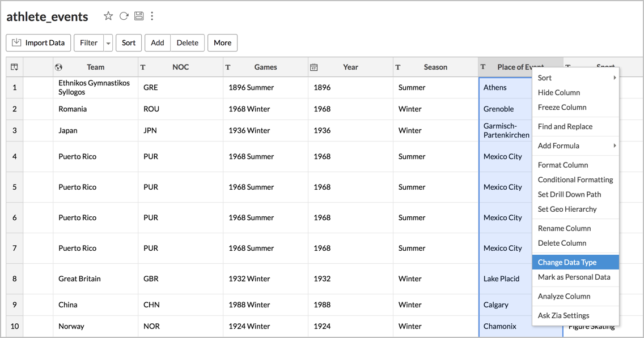Click the save icon in the header

tap(139, 16)
